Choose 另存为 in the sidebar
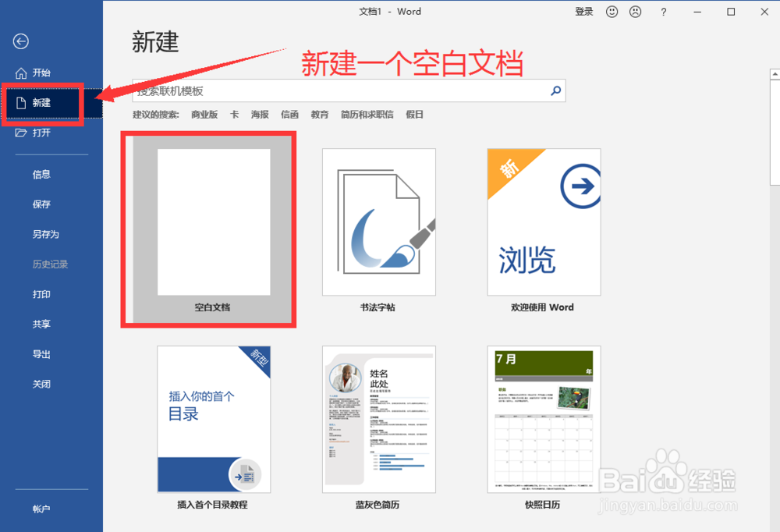Image resolution: width=780 pixels, height=532 pixels. click(46, 234)
